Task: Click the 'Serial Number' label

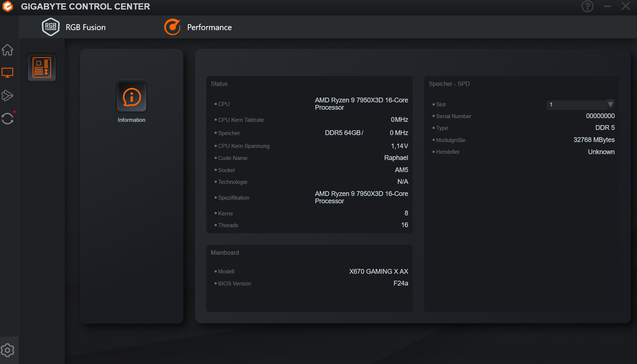Action: [x=454, y=116]
